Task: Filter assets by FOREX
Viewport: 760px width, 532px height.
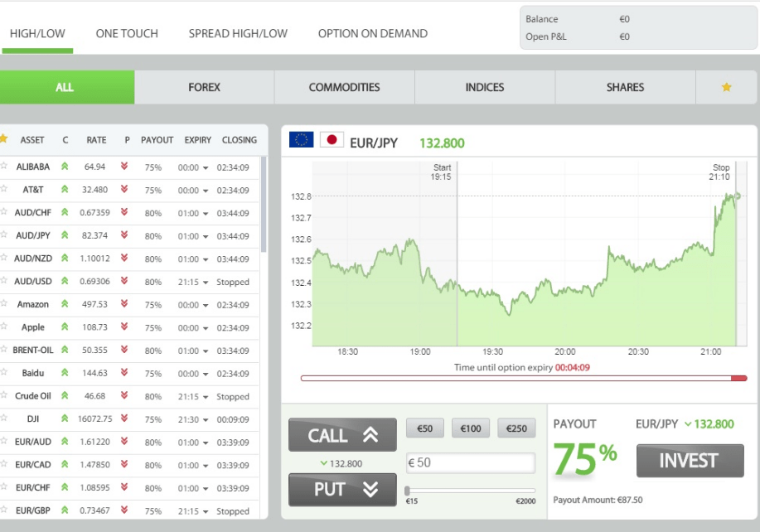Action: (x=205, y=87)
